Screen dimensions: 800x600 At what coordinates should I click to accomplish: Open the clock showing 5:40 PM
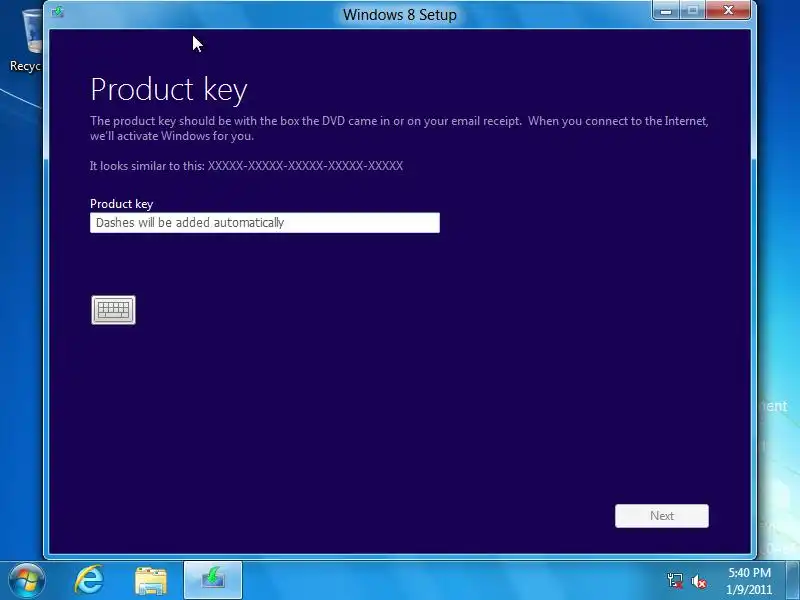749,572
